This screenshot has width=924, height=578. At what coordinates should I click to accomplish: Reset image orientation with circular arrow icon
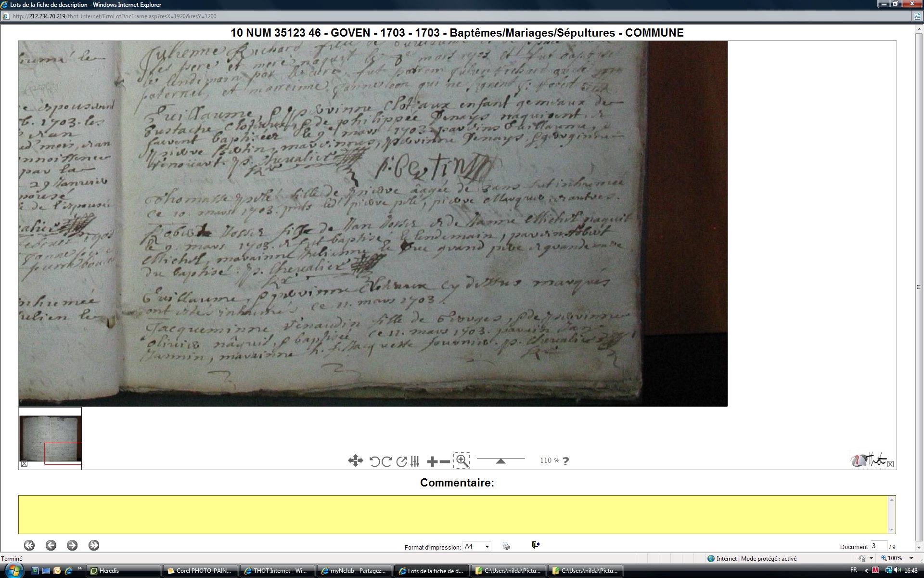(x=401, y=461)
